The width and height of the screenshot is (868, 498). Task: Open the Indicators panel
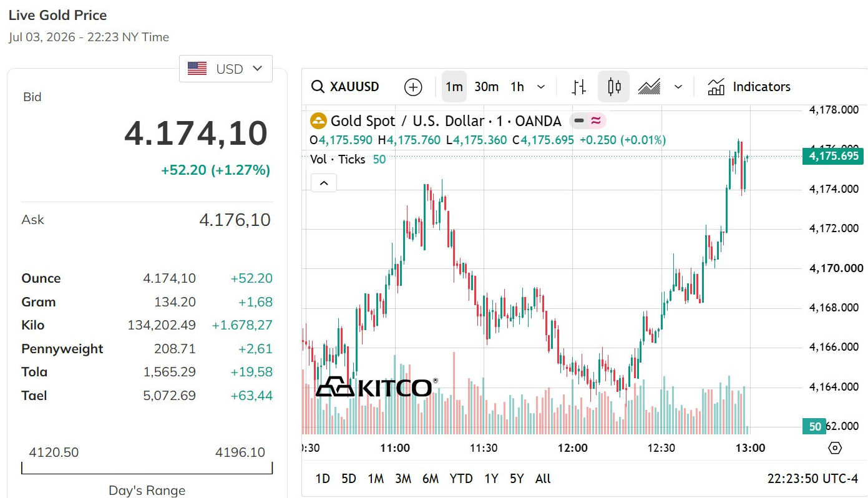[749, 87]
